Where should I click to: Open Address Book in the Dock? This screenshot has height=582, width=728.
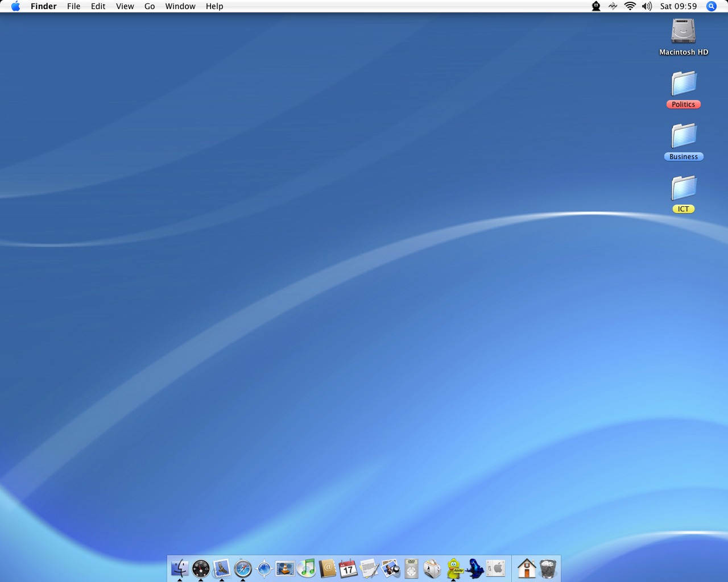pos(327,568)
